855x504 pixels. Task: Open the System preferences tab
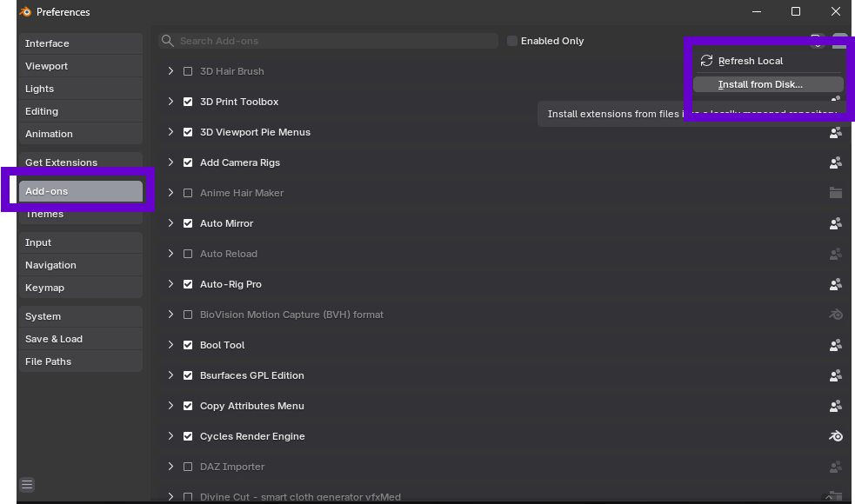point(81,316)
